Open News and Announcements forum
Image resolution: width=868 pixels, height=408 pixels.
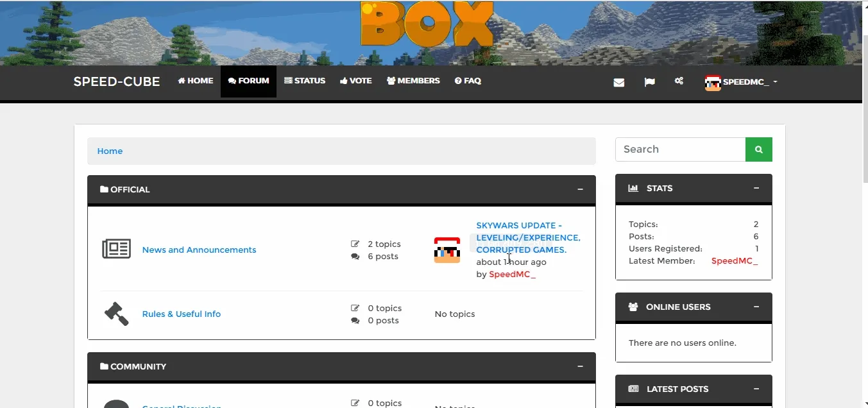tap(199, 250)
